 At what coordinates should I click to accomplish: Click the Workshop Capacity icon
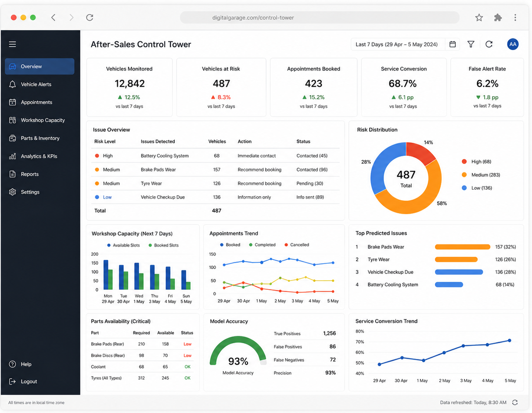[x=12, y=120]
